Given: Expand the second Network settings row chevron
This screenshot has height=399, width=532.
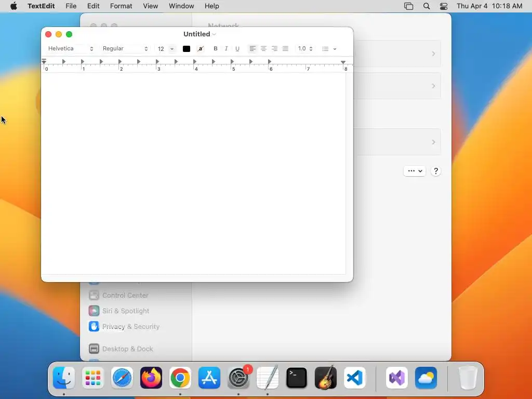Looking at the screenshot, I should pyautogui.click(x=433, y=86).
